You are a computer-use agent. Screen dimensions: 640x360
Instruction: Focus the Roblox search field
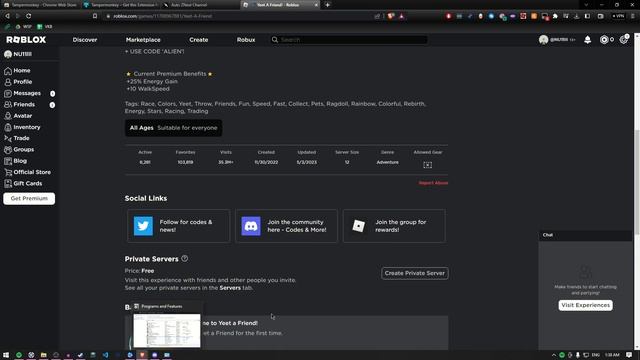[349, 40]
